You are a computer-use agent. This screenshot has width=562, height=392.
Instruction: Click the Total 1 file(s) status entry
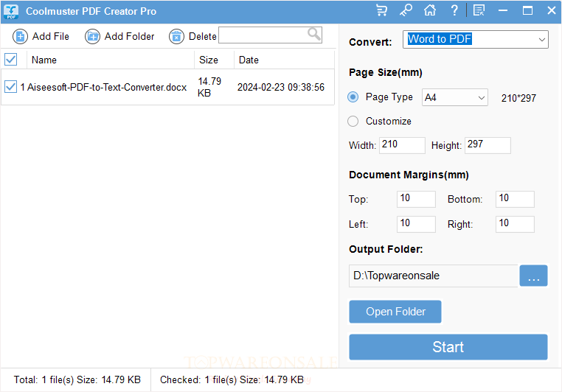(x=77, y=379)
